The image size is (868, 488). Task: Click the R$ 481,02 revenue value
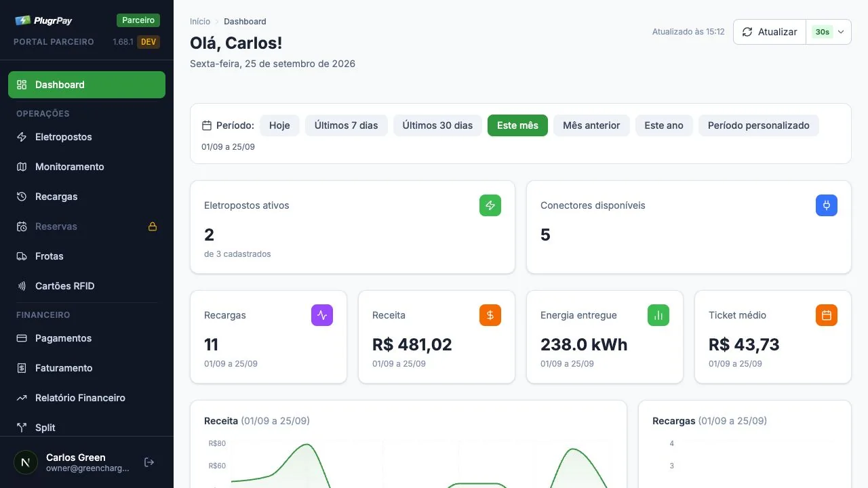pos(412,344)
